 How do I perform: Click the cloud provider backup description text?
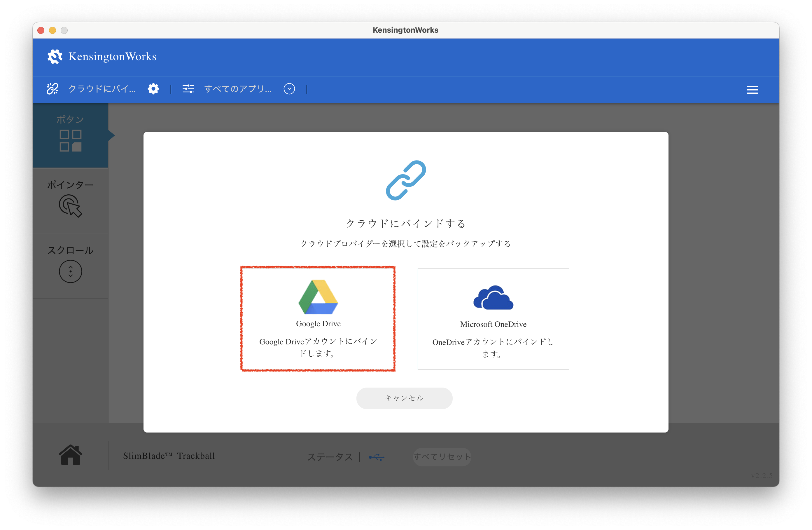pyautogui.click(x=405, y=243)
